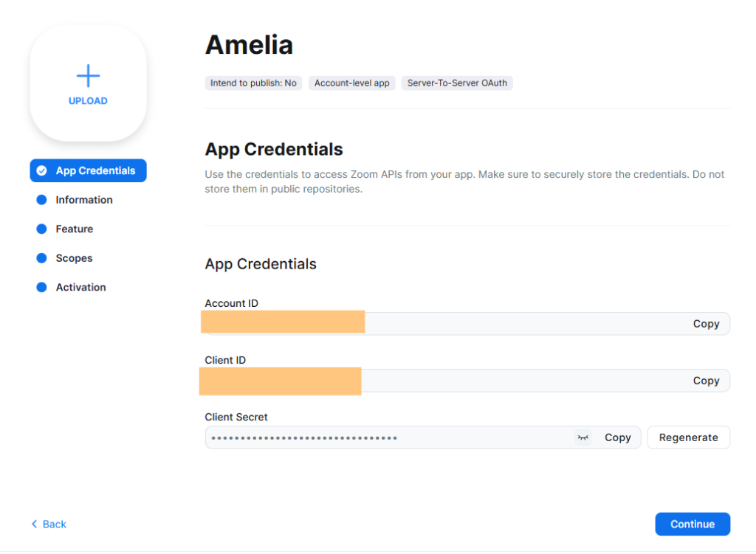756x554 pixels.
Task: Reveal the Client Secret with eye icon
Action: click(583, 437)
